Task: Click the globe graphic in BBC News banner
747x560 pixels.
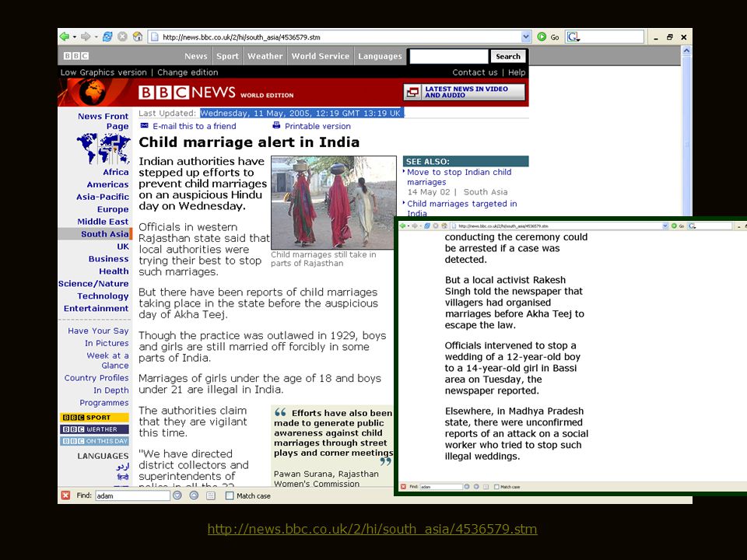Action: [92, 92]
